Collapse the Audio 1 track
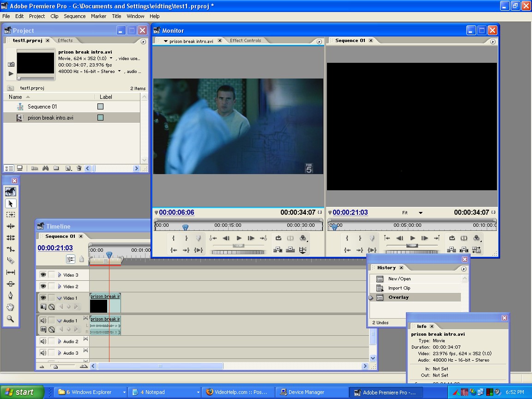Viewport: 532px width, 399px height. pyautogui.click(x=60, y=320)
